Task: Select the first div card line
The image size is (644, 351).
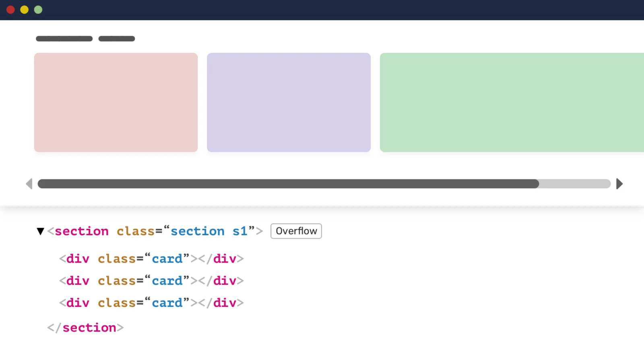Action: (151, 259)
